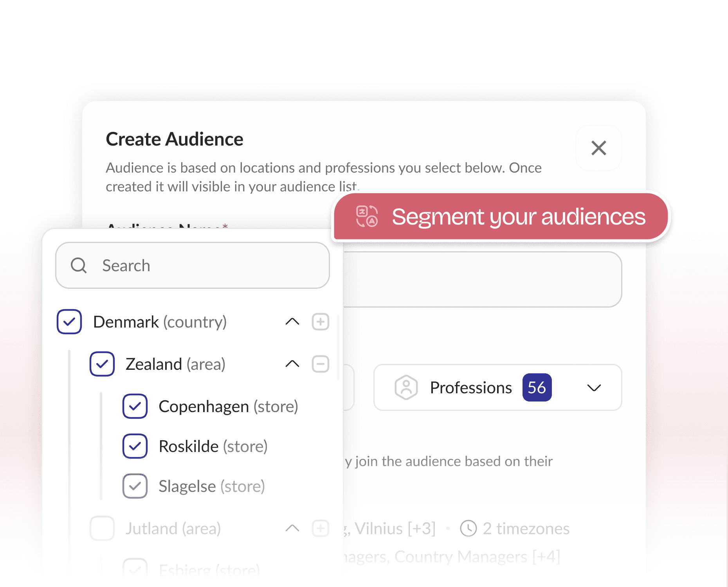This screenshot has width=728, height=587.
Task: Click the Professions dropdown arrow
Action: point(594,388)
